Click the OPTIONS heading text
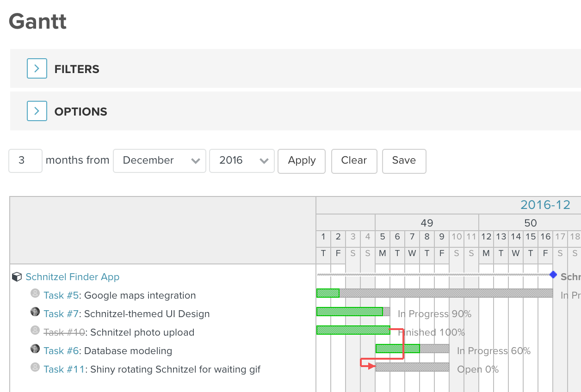581x392 pixels. [81, 112]
